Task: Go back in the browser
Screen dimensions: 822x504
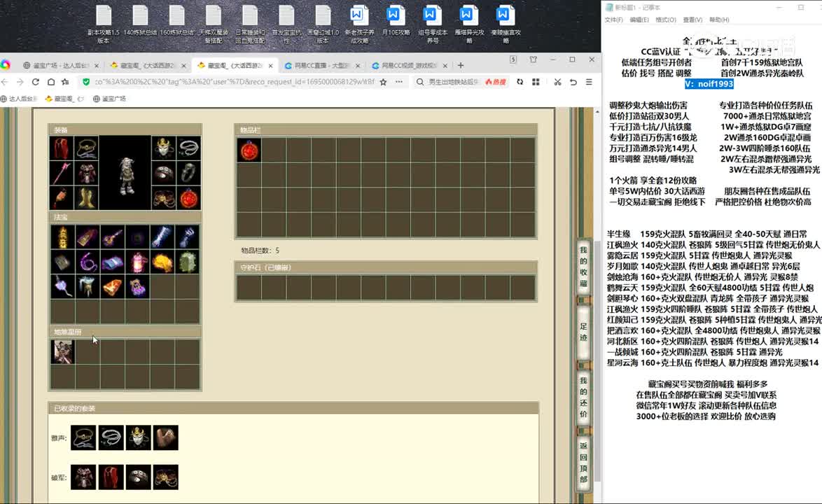Action: [x=5, y=82]
